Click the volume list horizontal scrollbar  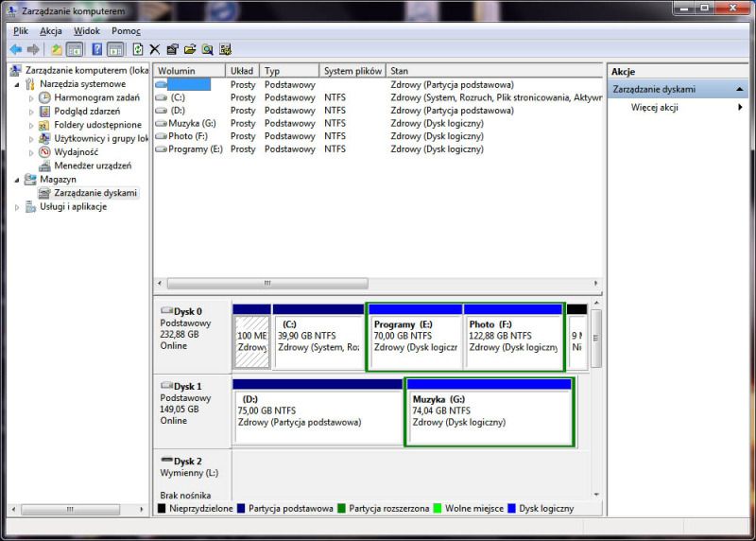[x=378, y=284]
